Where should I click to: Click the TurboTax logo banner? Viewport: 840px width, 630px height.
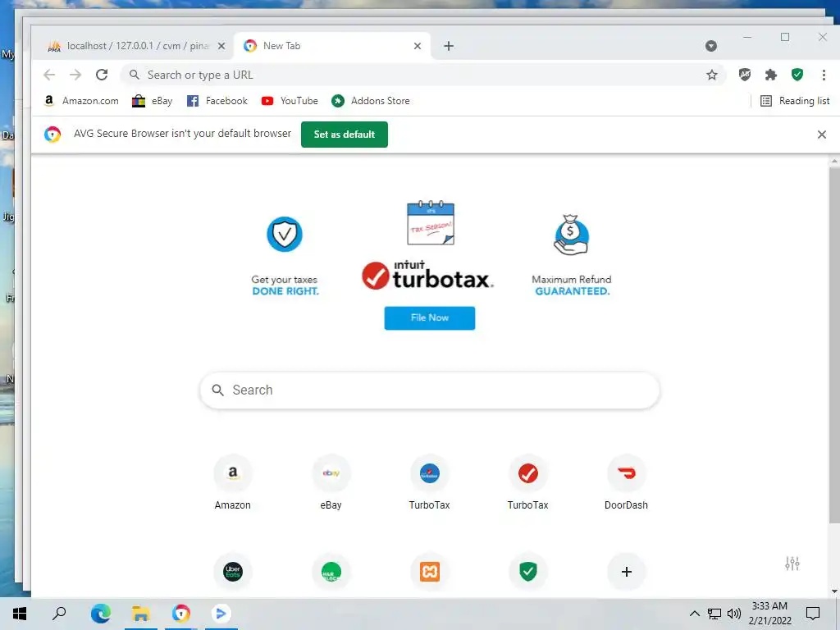point(427,276)
